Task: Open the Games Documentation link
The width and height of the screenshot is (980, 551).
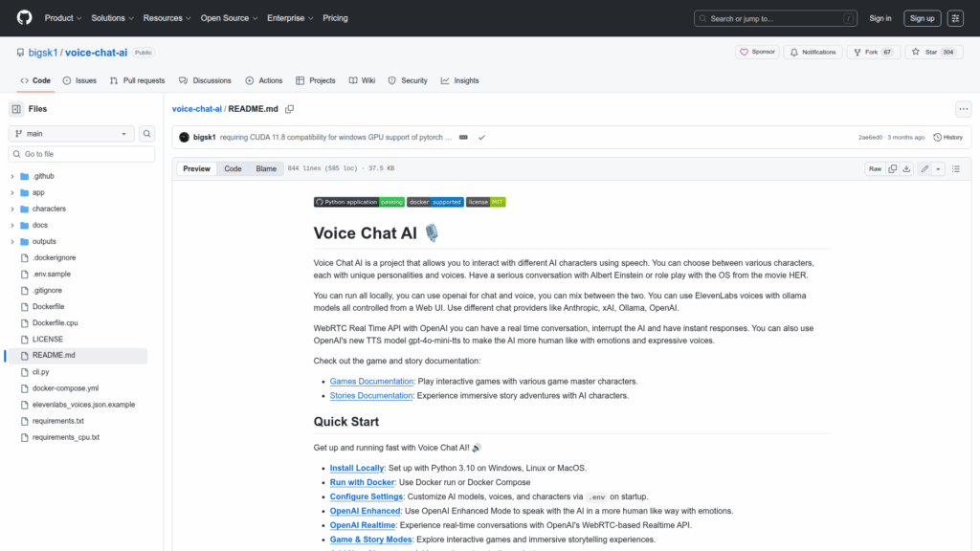Action: click(x=371, y=381)
